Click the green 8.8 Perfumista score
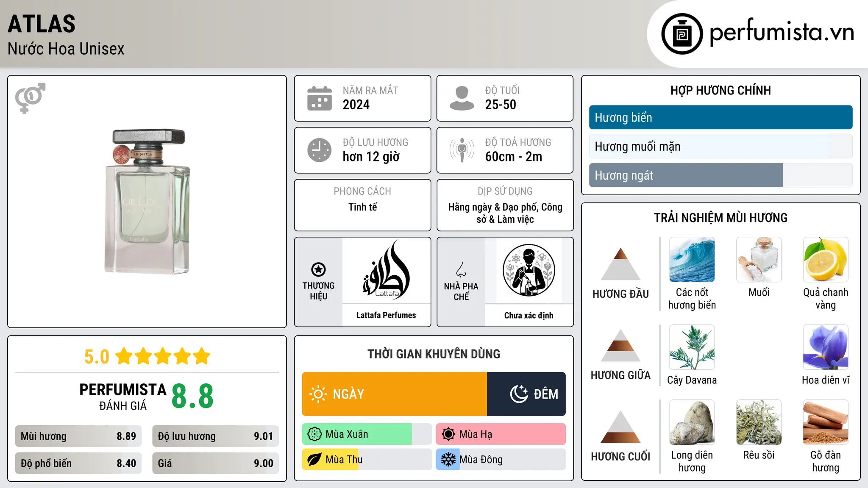Viewport: 868px width, 488px height. (192, 396)
